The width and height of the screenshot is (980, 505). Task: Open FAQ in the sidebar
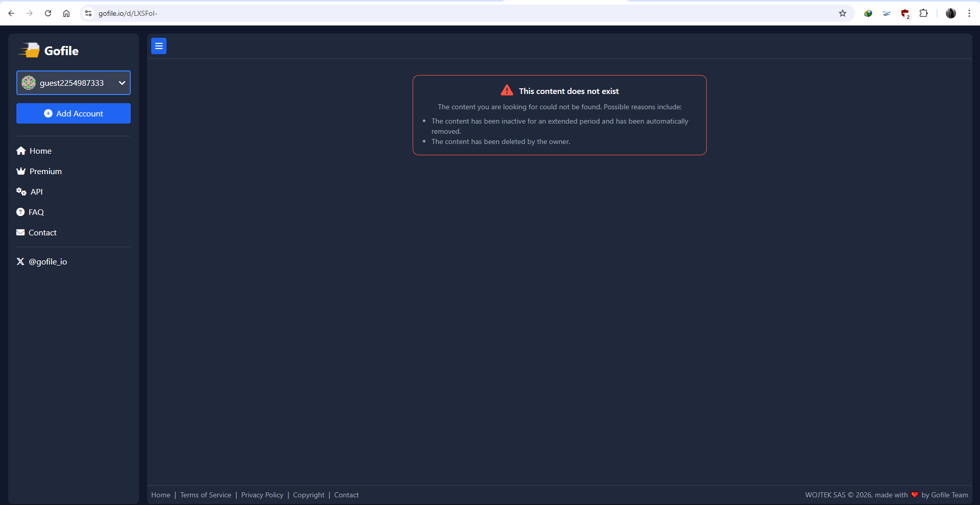pos(30,212)
